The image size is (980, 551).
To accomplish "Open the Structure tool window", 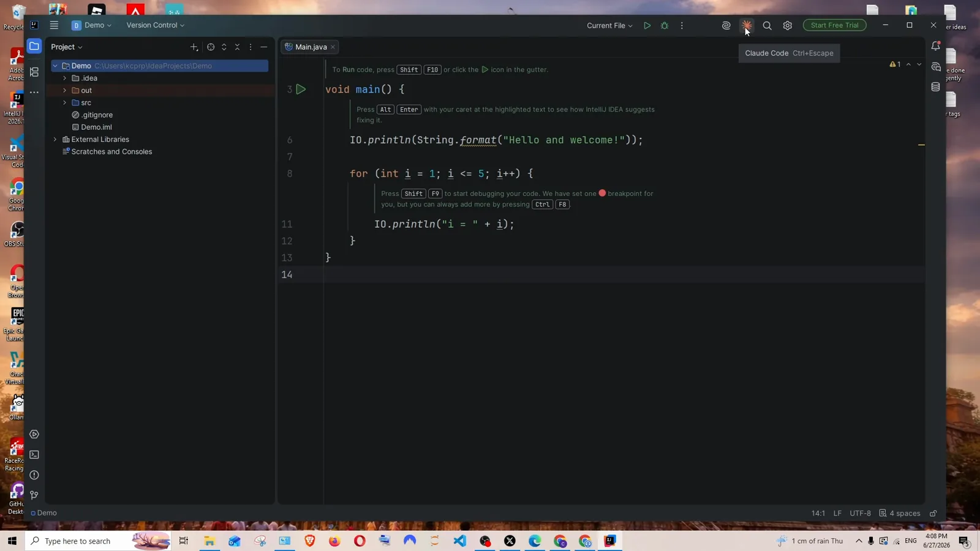I will coord(34,72).
